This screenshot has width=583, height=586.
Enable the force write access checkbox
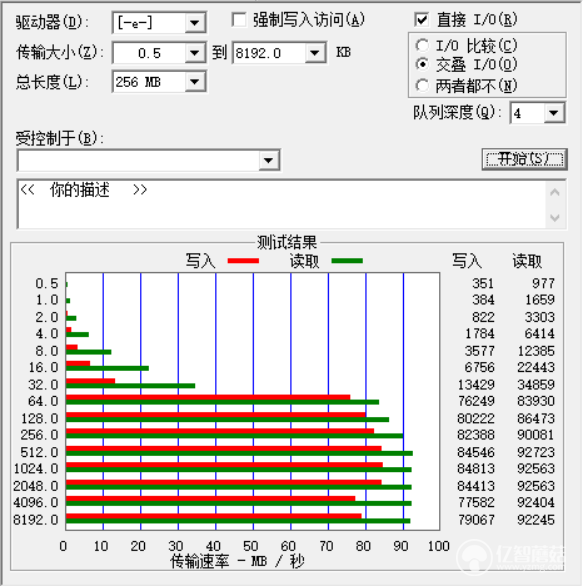(239, 20)
